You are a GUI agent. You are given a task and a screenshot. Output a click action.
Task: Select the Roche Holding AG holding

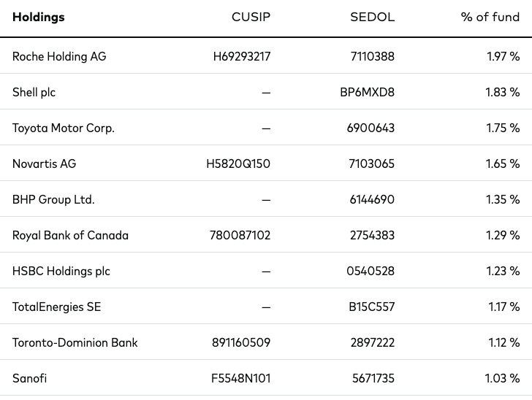pos(59,56)
